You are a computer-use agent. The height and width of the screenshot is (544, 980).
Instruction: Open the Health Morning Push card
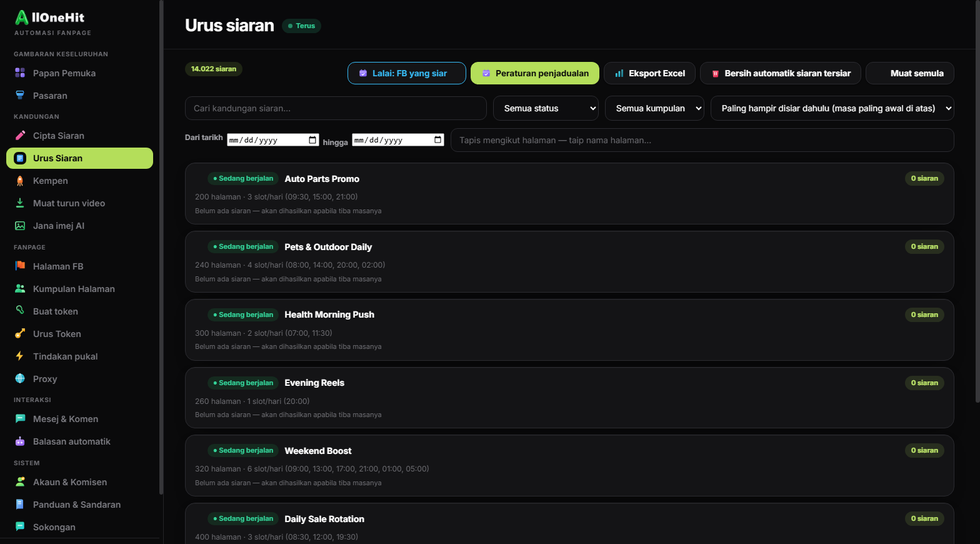click(x=569, y=330)
